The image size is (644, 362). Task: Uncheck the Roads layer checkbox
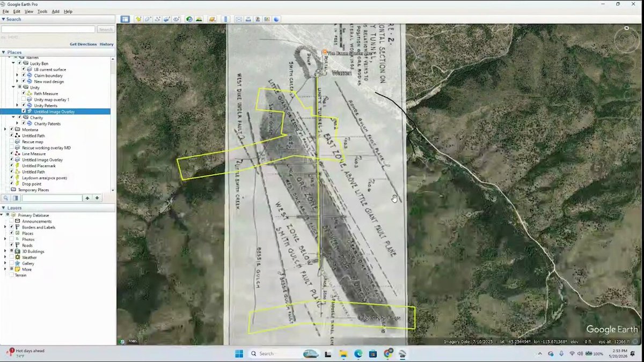coord(11,245)
